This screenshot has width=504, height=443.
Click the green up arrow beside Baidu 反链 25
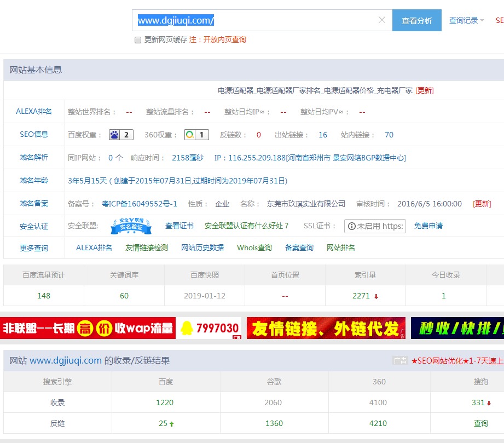pos(172,423)
